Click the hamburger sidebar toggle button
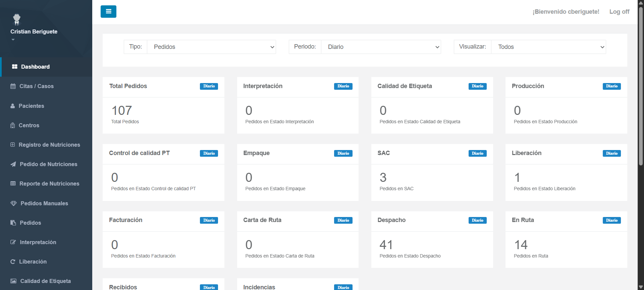 click(108, 11)
